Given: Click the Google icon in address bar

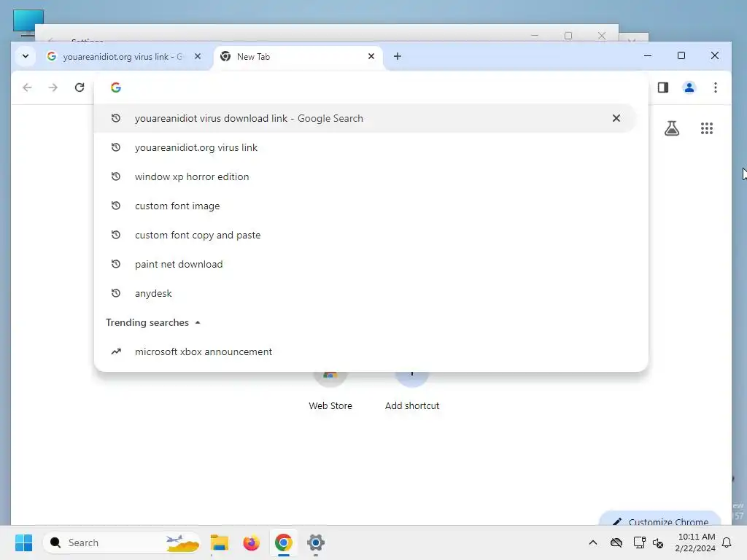Looking at the screenshot, I should [116, 87].
